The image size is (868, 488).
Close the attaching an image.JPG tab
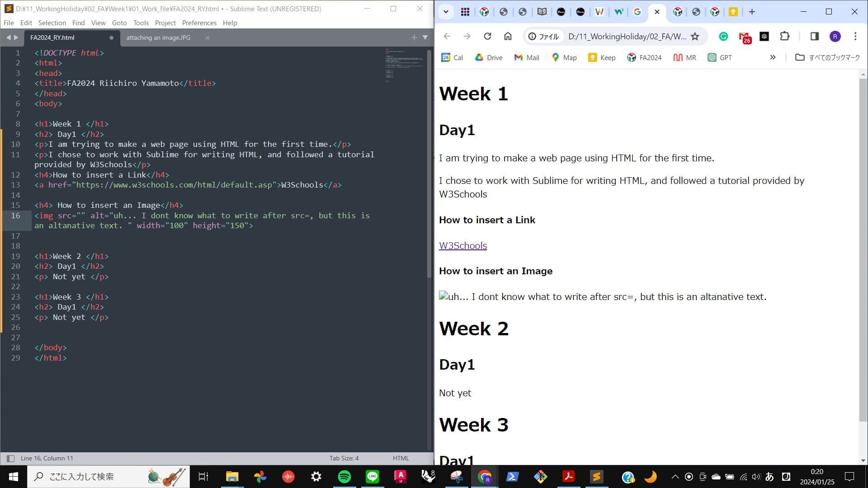click(x=208, y=38)
